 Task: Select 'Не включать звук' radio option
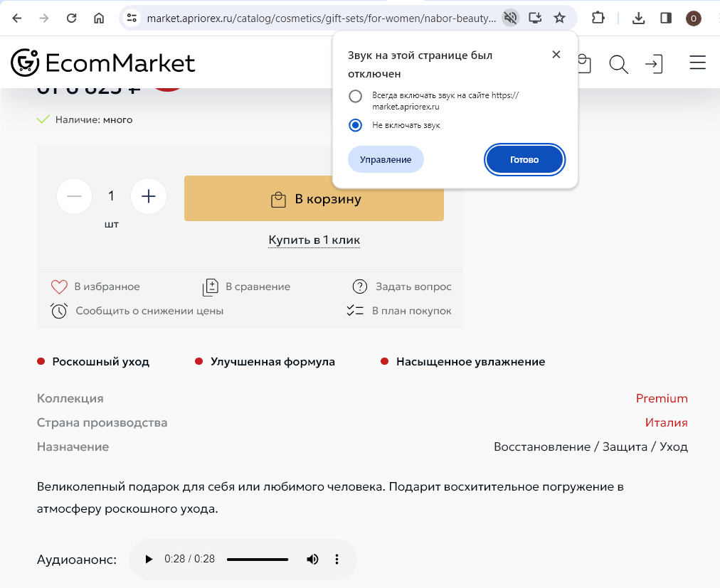point(356,125)
